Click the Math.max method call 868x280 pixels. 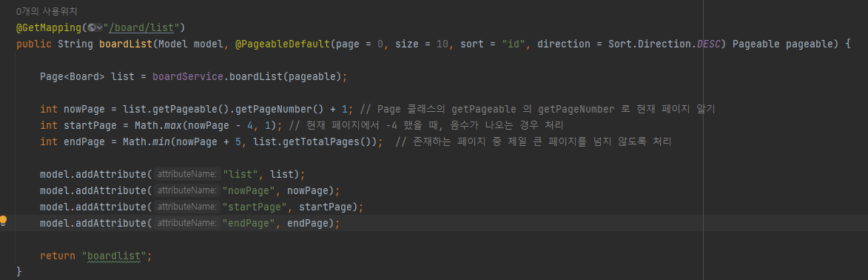[152, 125]
